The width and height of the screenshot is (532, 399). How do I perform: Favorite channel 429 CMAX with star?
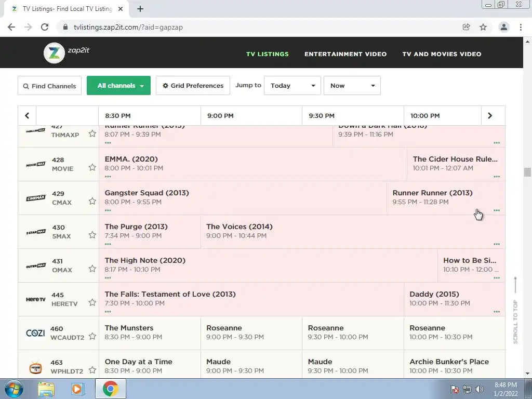click(x=92, y=201)
